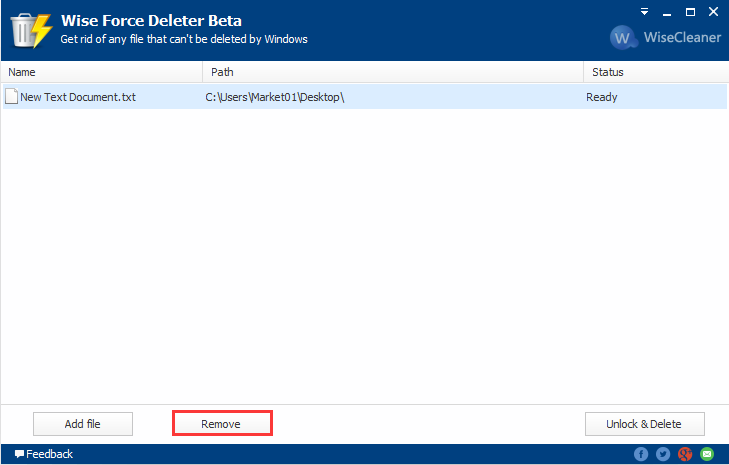
Task: Open the Google Plus icon
Action: coord(685,454)
